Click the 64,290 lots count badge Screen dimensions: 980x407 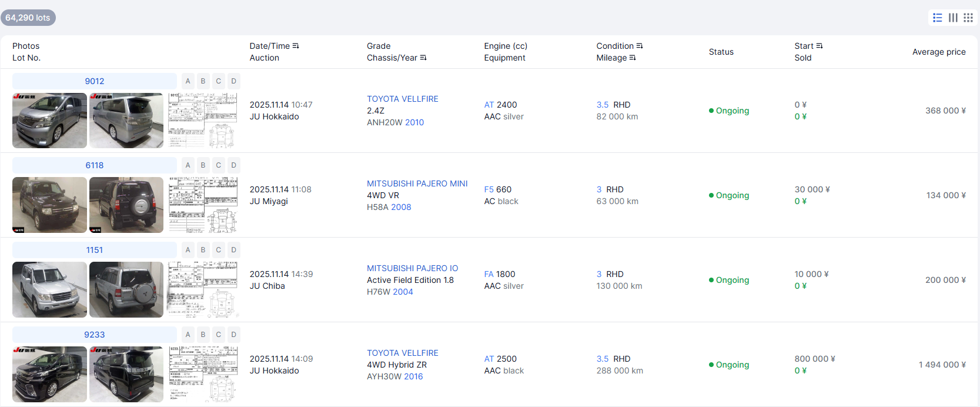click(x=28, y=18)
